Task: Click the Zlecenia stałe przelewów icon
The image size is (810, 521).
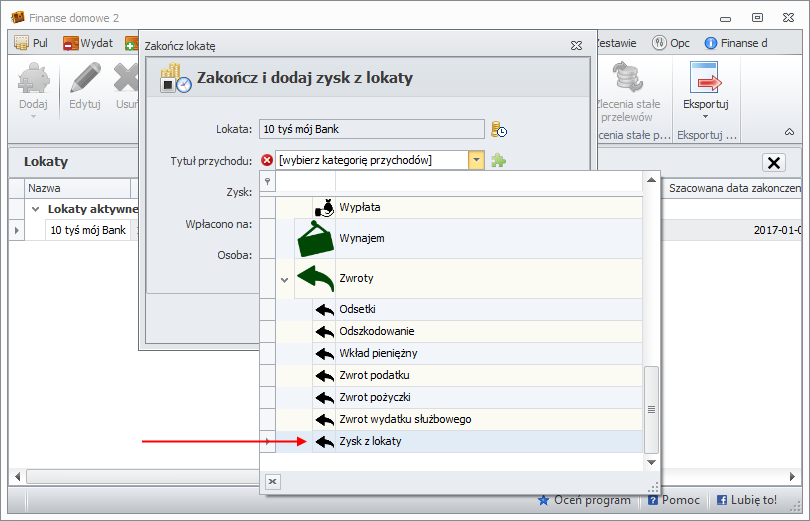Action: point(627,78)
